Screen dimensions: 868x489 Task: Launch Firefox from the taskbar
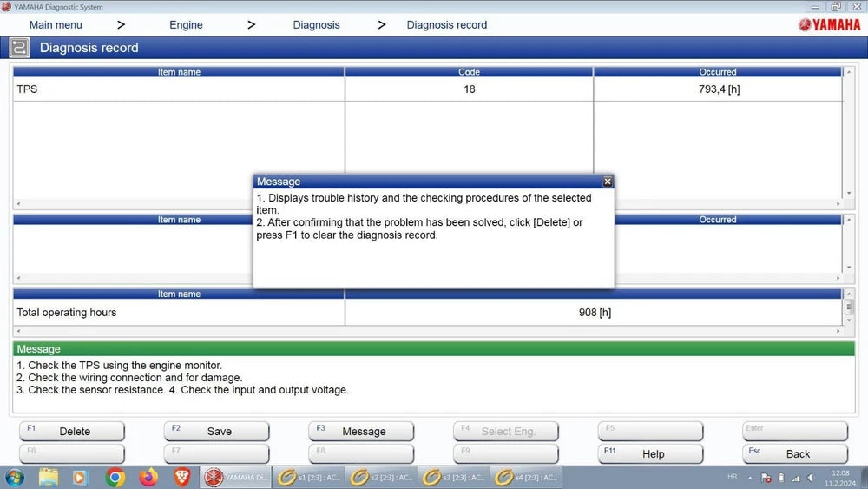[148, 477]
